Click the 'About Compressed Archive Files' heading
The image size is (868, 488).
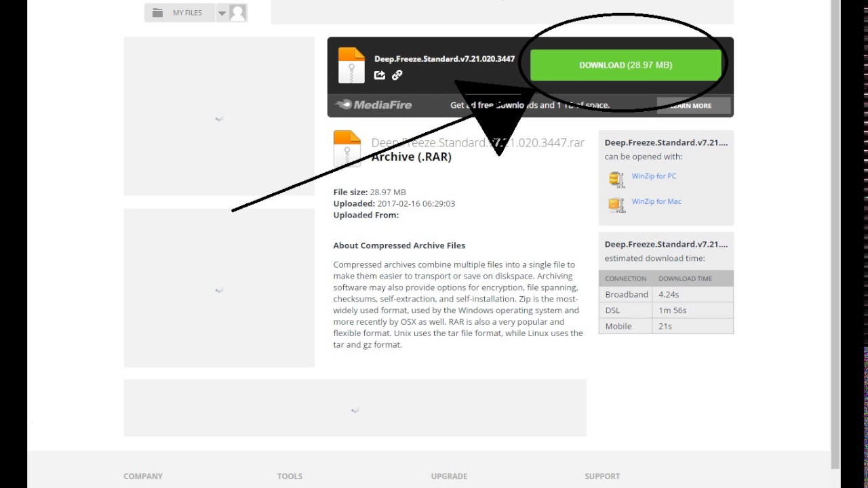pos(399,245)
